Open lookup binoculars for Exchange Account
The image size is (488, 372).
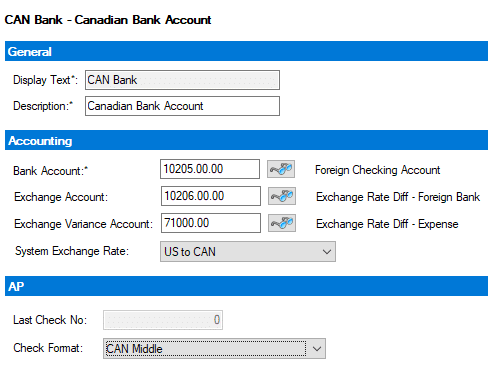(282, 196)
